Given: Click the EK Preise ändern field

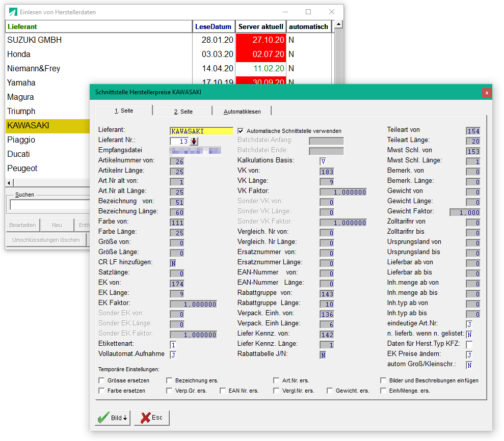Looking at the screenshot, I should click(469, 355).
